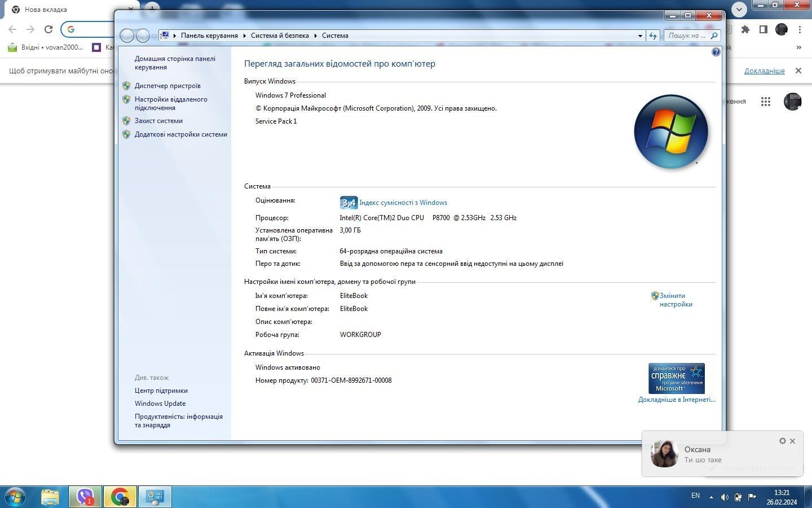Click the search magnifier icon in Control Panel
This screenshot has height=508, width=812.
tap(714, 36)
